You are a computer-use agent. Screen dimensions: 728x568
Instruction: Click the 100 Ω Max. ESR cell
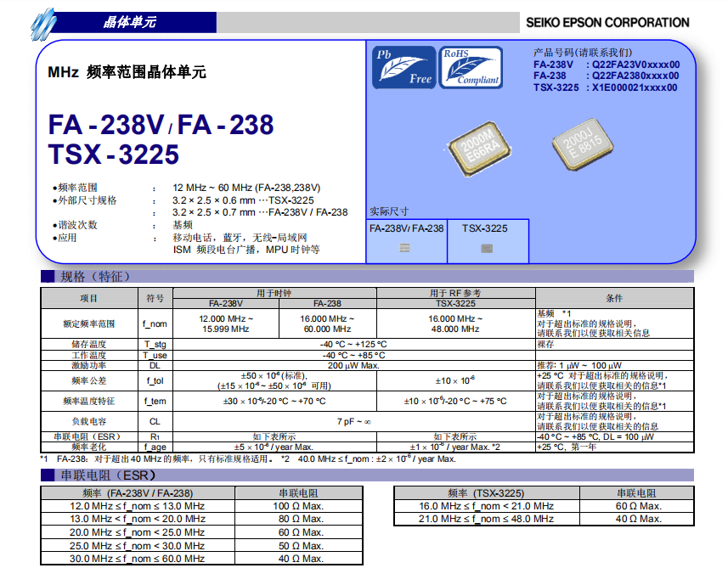point(301,506)
